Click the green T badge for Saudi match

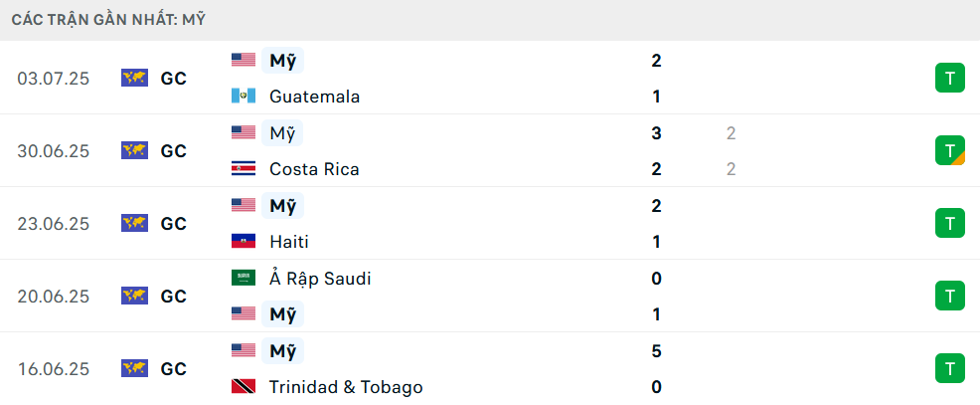(950, 296)
